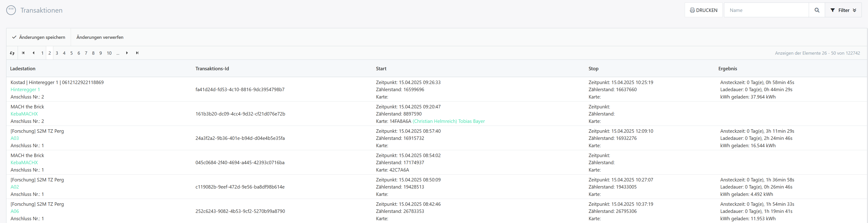
Task: Open page 8 of the pager
Action: pos(93,53)
